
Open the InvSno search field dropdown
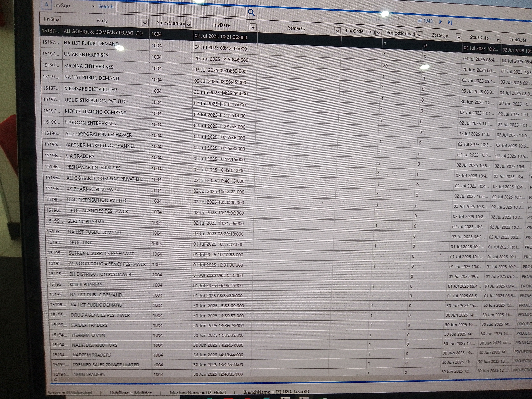pyautogui.click(x=94, y=6)
